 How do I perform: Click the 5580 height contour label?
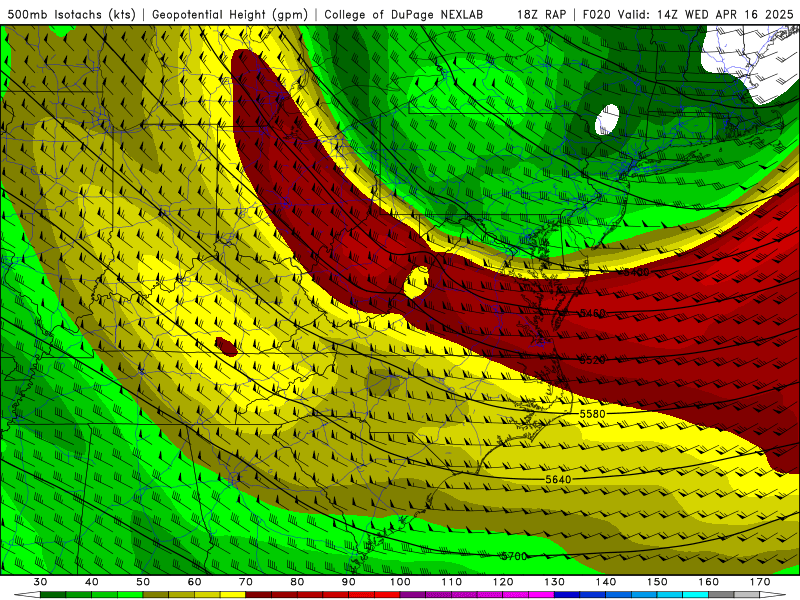tap(593, 414)
